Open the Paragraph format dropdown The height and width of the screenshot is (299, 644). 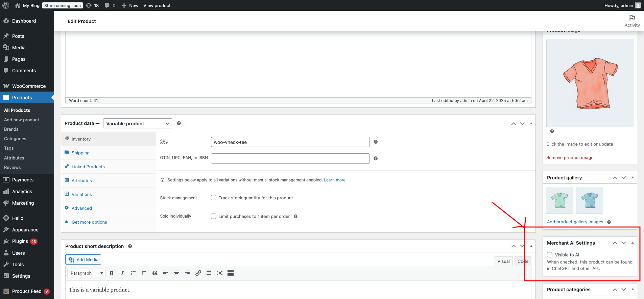(x=86, y=273)
